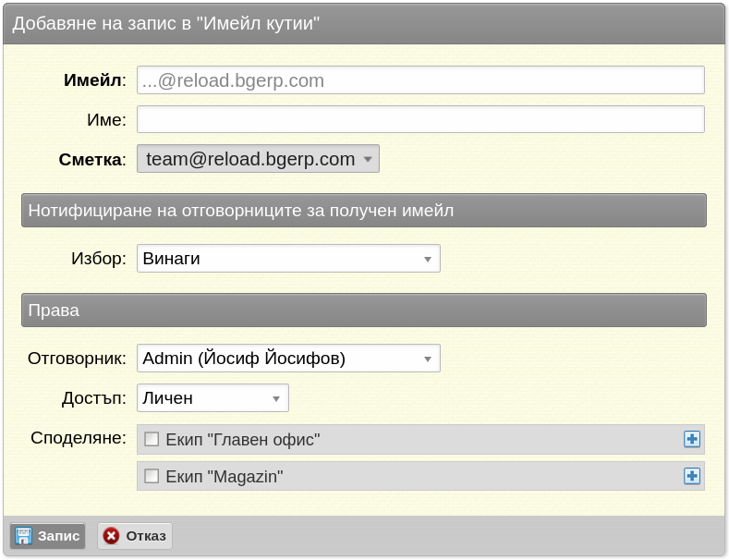
Task: Click the floppy disk save icon
Action: click(23, 536)
